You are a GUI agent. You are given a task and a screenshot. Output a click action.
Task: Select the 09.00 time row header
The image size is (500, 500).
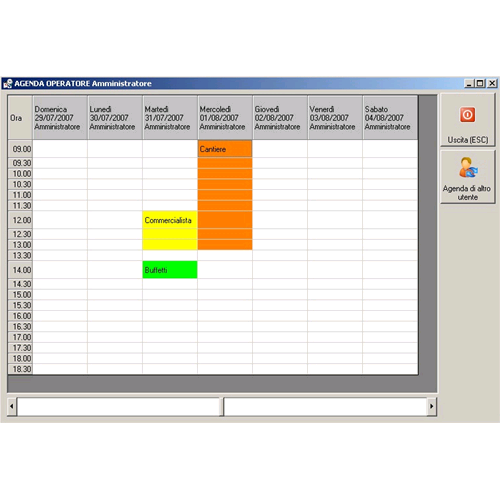pos(20,149)
